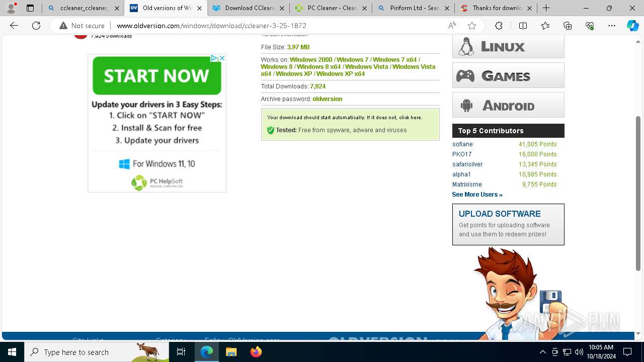
Task: Open the notifications center icon
Action: click(627, 352)
